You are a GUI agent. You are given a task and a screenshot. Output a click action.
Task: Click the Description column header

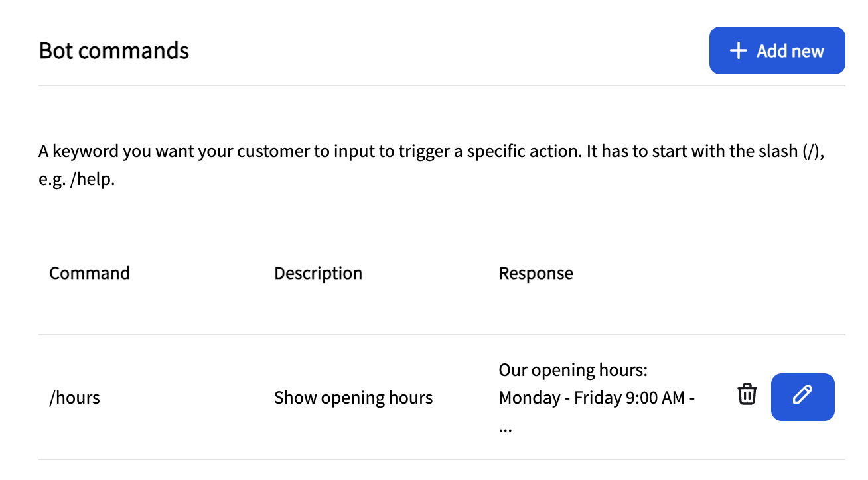click(x=318, y=273)
